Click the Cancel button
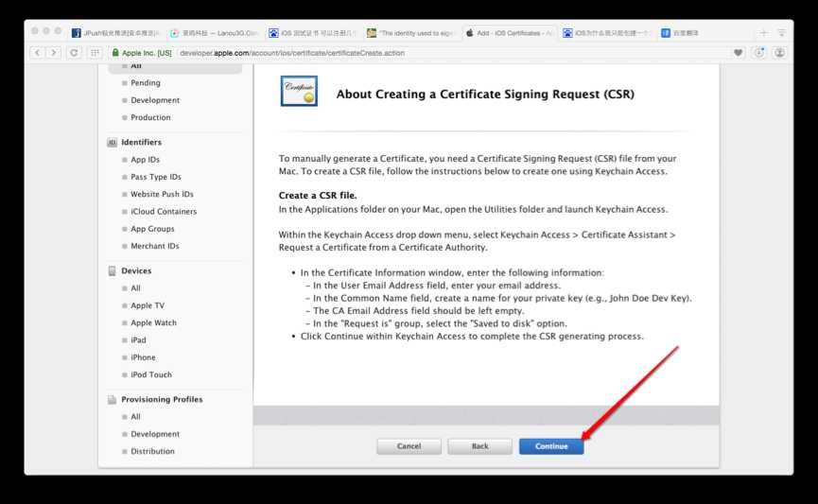The image size is (818, 504). [x=409, y=446]
